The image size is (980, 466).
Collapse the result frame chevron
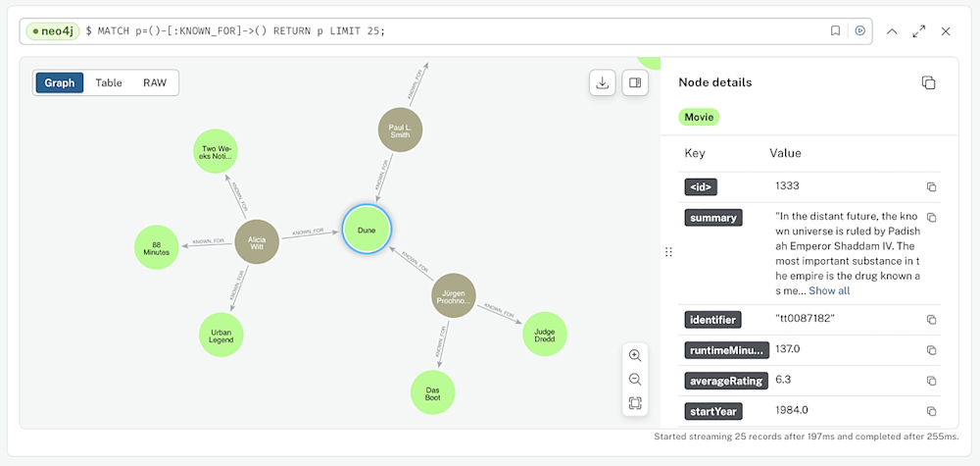click(892, 31)
